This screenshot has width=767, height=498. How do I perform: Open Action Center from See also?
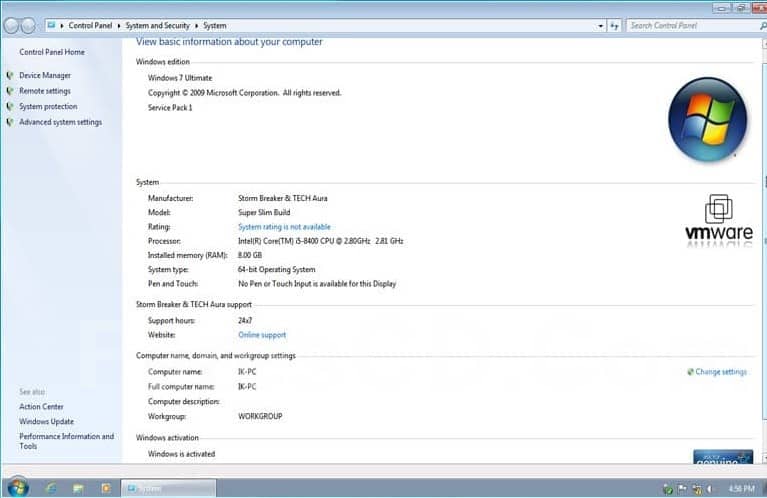pyautogui.click(x=42, y=407)
